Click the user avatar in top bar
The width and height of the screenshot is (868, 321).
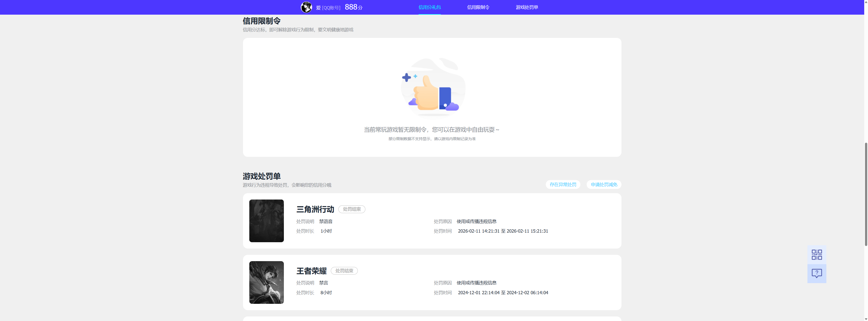tap(306, 7)
